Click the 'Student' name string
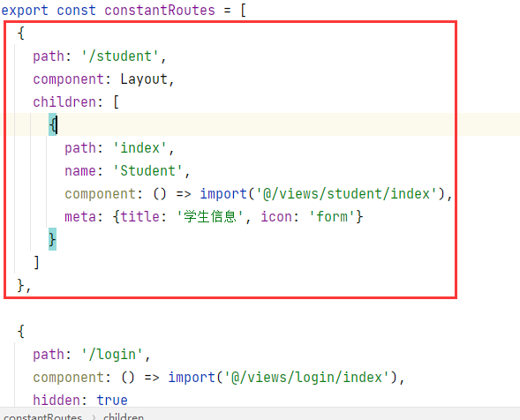This screenshot has height=420, width=520. [x=147, y=170]
